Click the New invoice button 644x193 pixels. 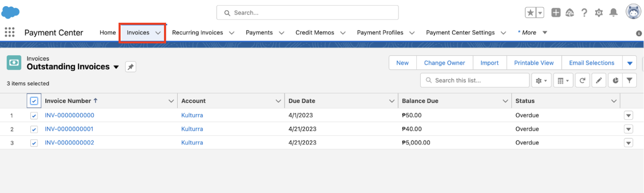tap(402, 63)
